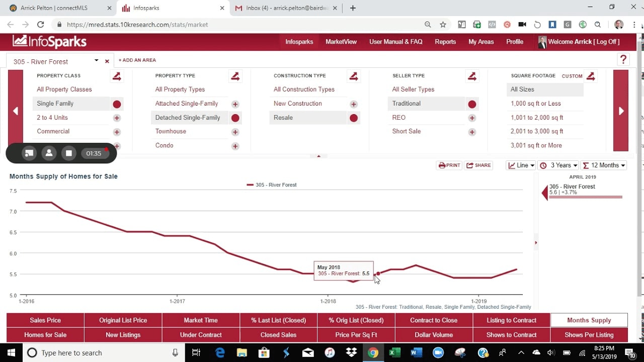Collapse the filter panel with the small up arrow
Screen dimensions: 644x362
(x=318, y=156)
